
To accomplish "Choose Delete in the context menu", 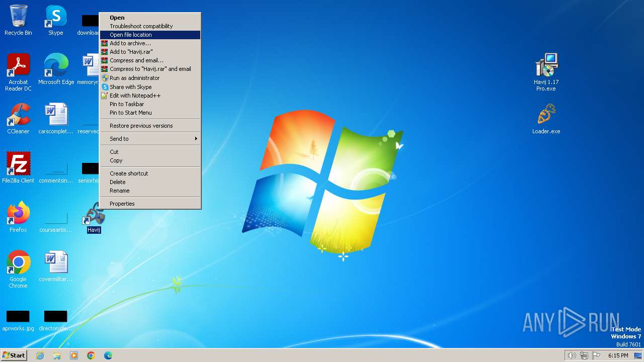I will click(x=150, y=182).
